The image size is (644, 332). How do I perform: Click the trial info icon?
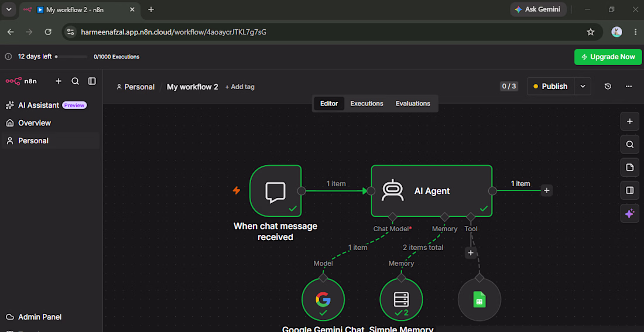[x=8, y=57]
